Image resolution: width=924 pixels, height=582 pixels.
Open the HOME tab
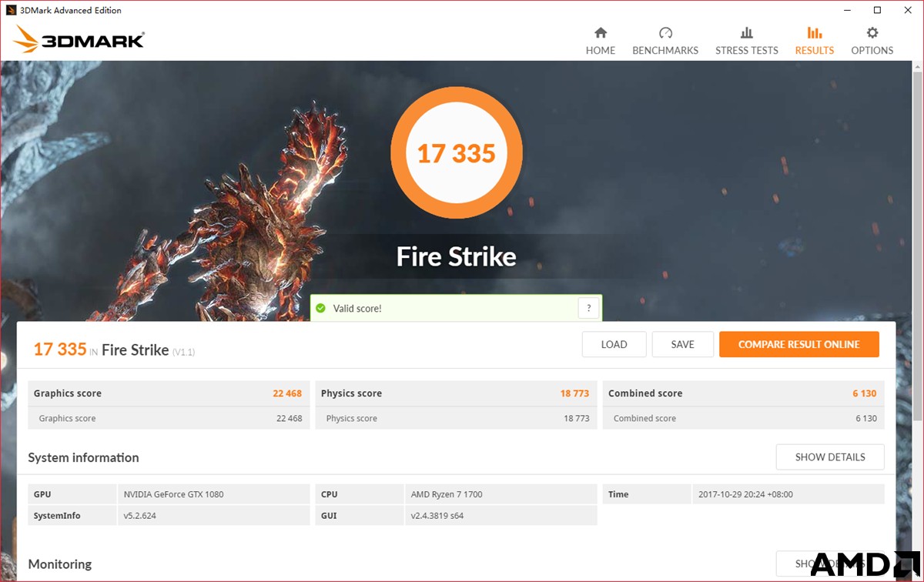point(601,41)
